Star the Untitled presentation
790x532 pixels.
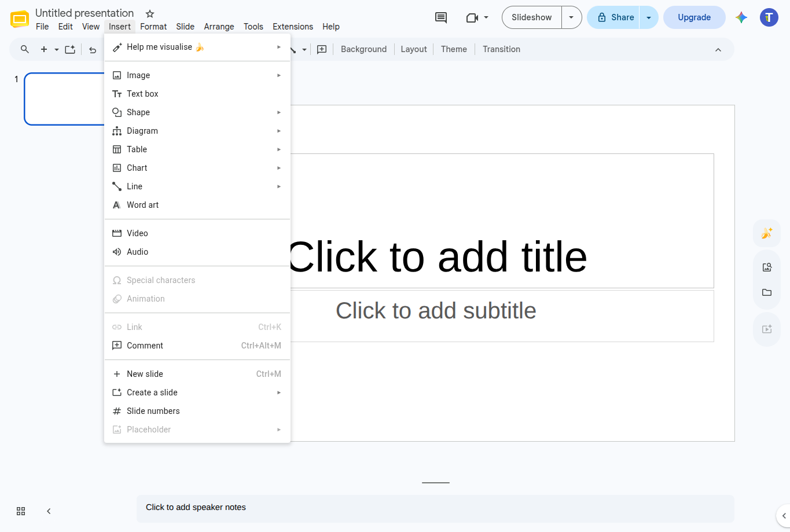[x=150, y=13]
